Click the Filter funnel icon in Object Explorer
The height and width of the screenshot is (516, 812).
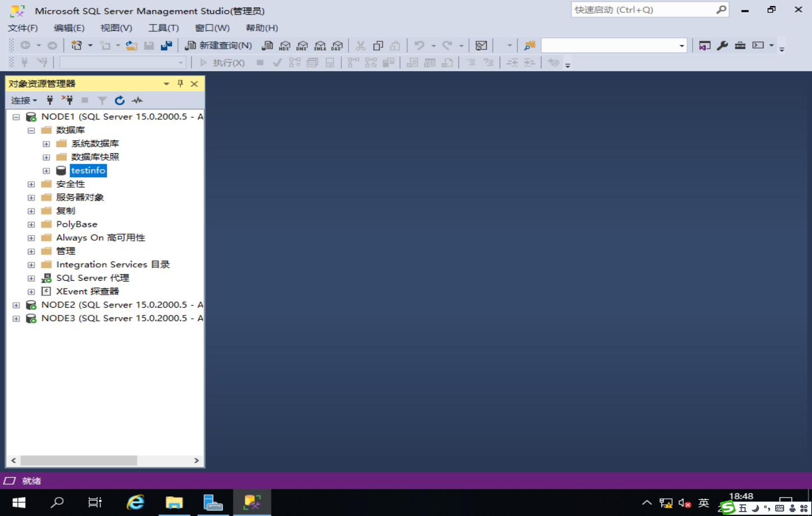tap(102, 100)
